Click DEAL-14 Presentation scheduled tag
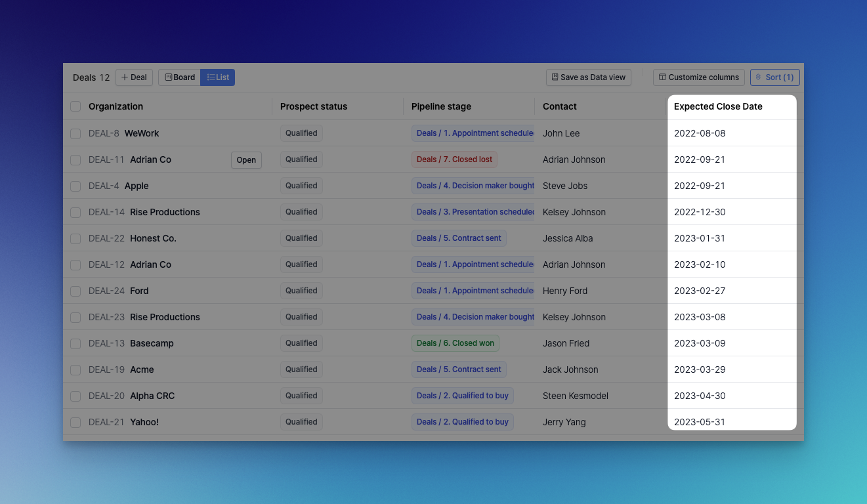Screen dimensions: 867x504 [x=473, y=212]
